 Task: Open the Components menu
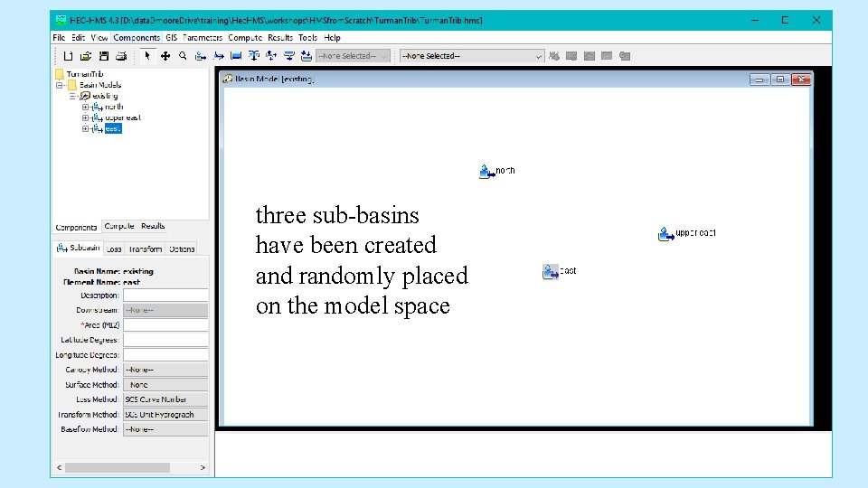(137, 38)
